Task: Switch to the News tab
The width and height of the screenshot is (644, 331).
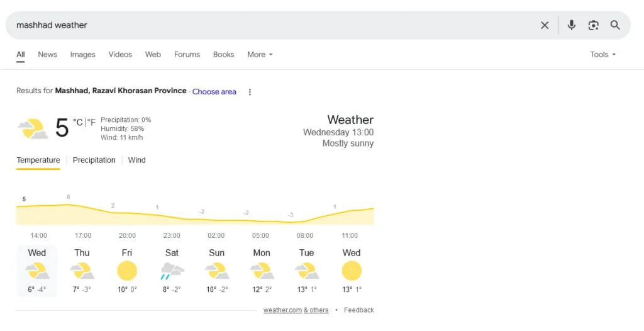Action: [48, 54]
